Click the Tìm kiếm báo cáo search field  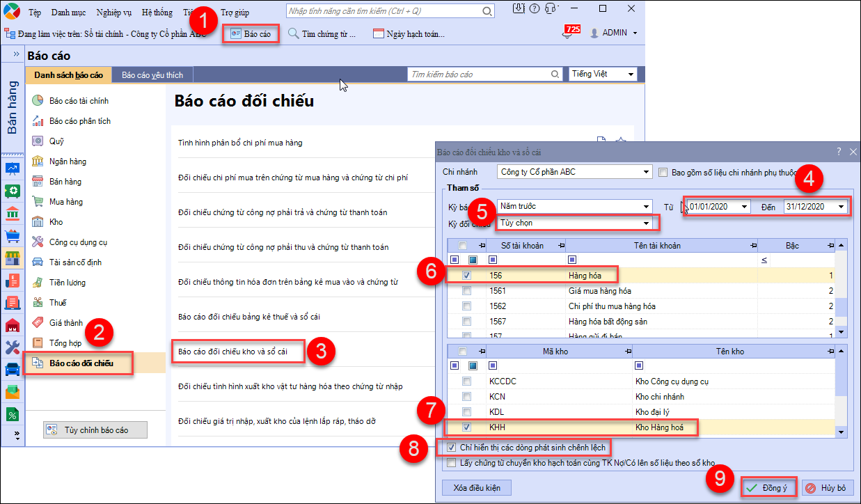tap(480, 74)
